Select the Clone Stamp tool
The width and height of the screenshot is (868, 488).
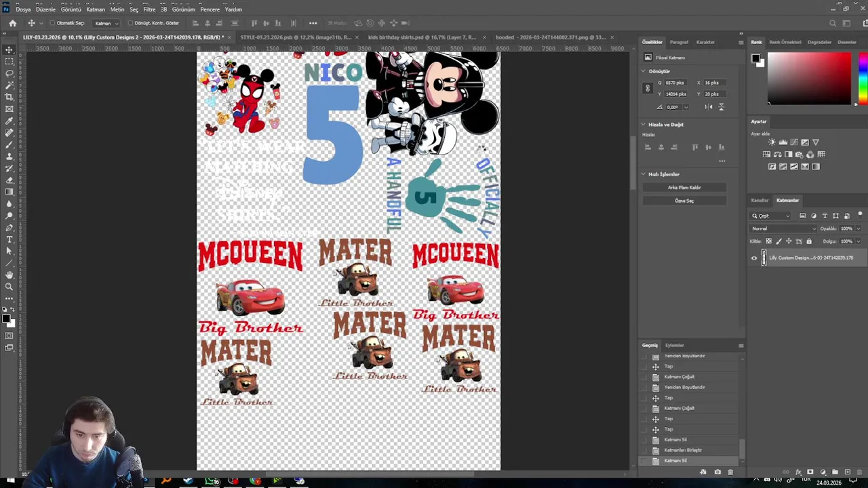click(9, 157)
